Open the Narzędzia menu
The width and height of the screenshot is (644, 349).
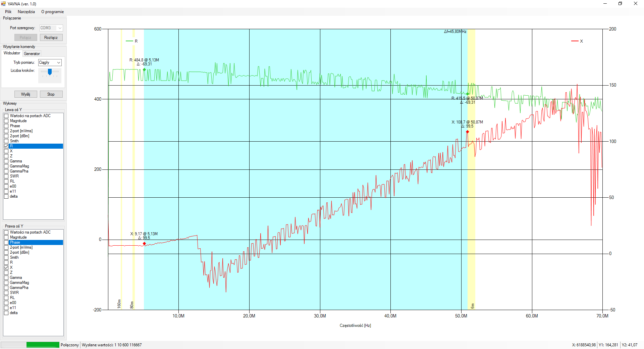(x=26, y=12)
